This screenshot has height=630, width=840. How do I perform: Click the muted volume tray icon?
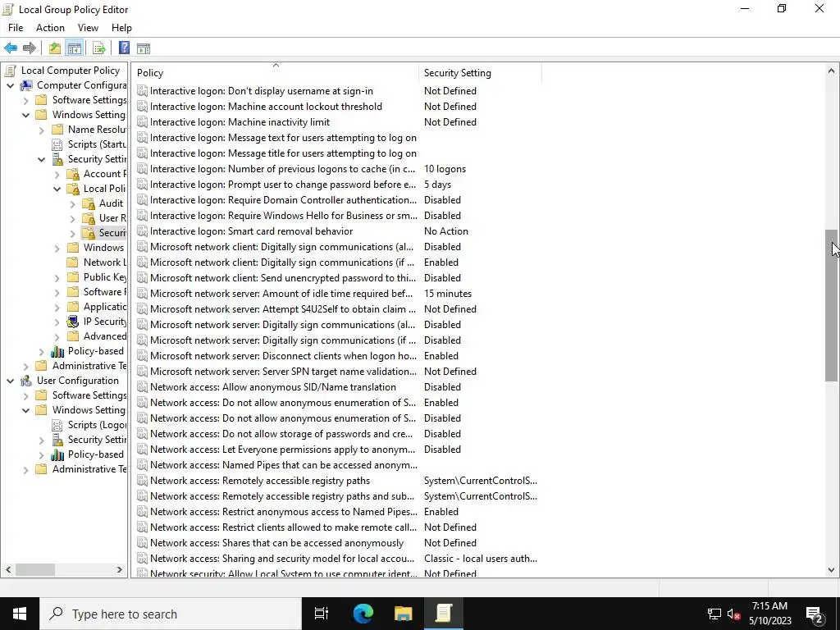click(x=734, y=614)
